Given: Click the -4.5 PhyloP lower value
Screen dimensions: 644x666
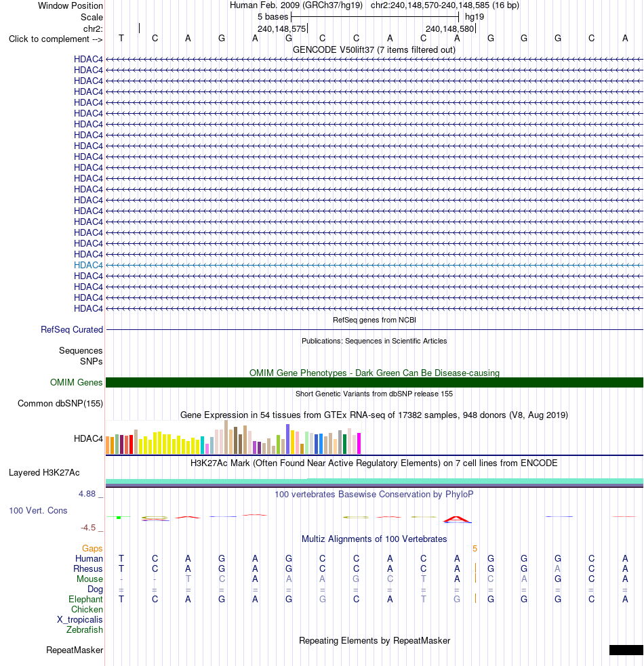Looking at the screenshot, I should 88,528.
